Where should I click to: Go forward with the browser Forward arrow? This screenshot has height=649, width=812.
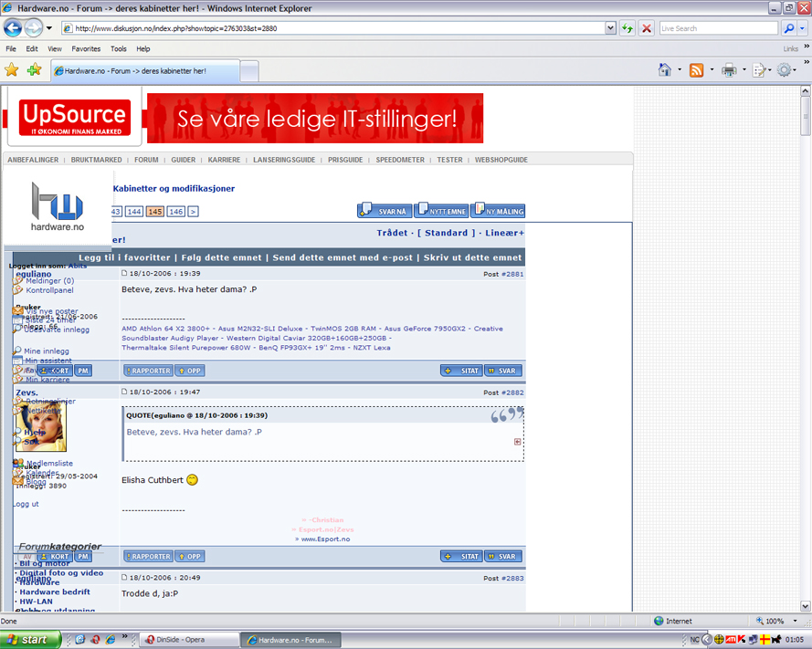tap(34, 28)
